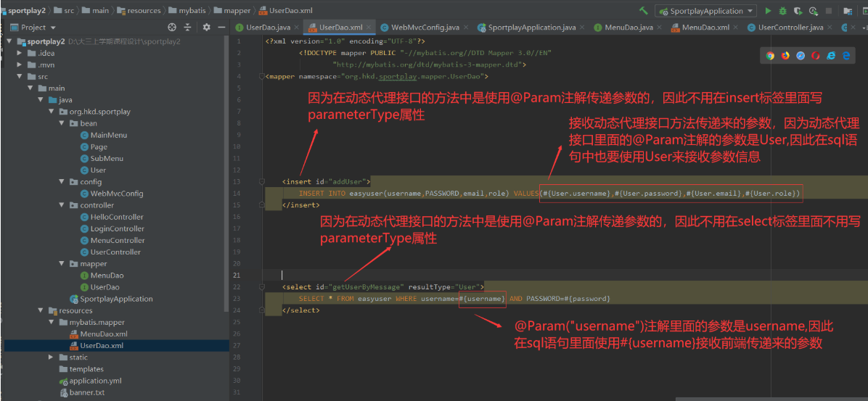Expand the .idea folder
Screen dimensions: 868x401
pyautogui.click(x=20, y=53)
